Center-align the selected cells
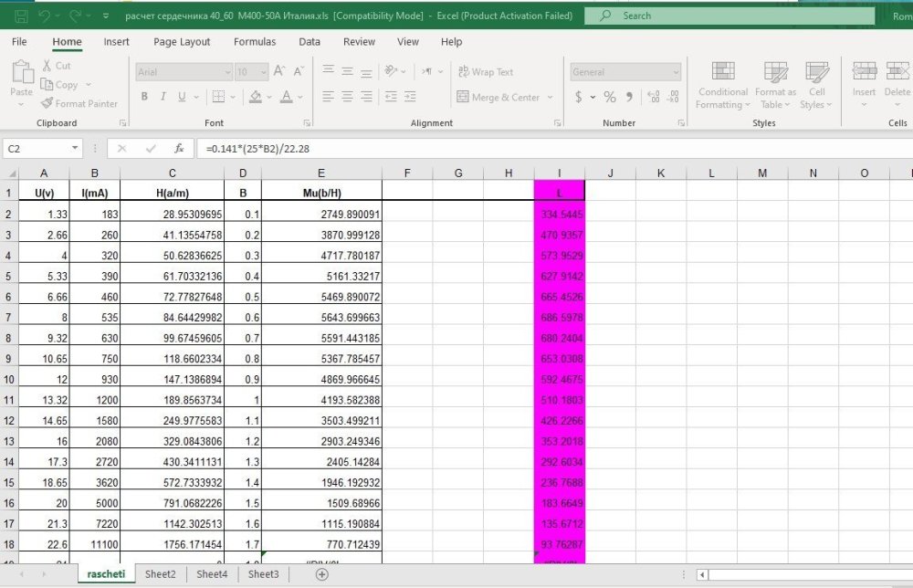Image resolution: width=913 pixels, height=588 pixels. pos(345,96)
